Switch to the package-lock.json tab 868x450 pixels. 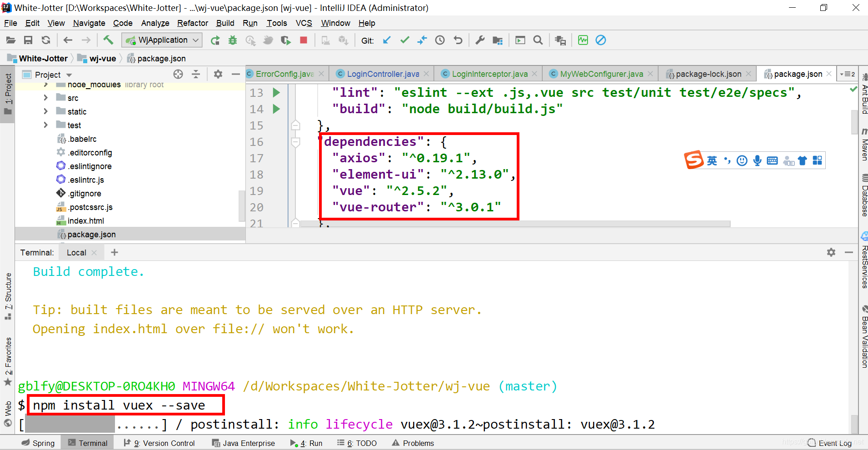point(708,74)
